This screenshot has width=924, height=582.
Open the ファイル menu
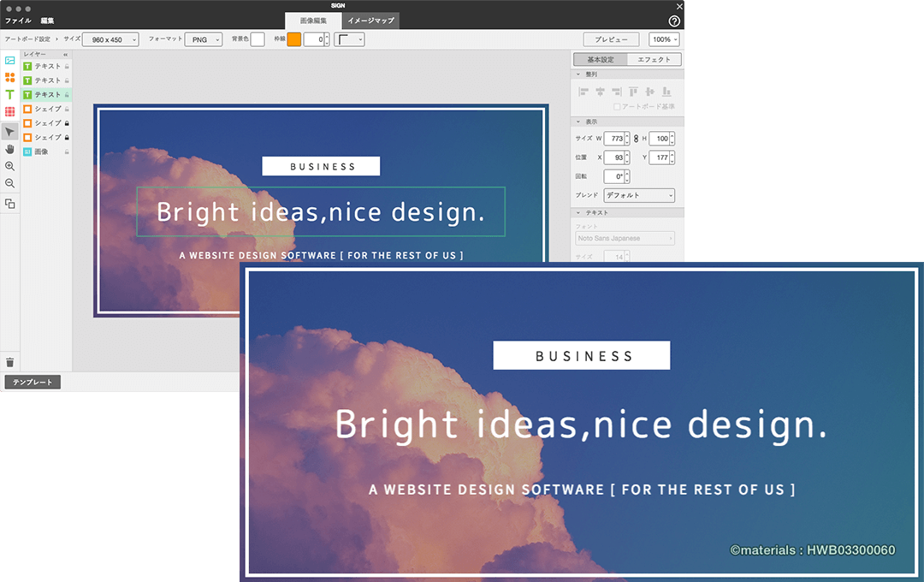tap(18, 21)
